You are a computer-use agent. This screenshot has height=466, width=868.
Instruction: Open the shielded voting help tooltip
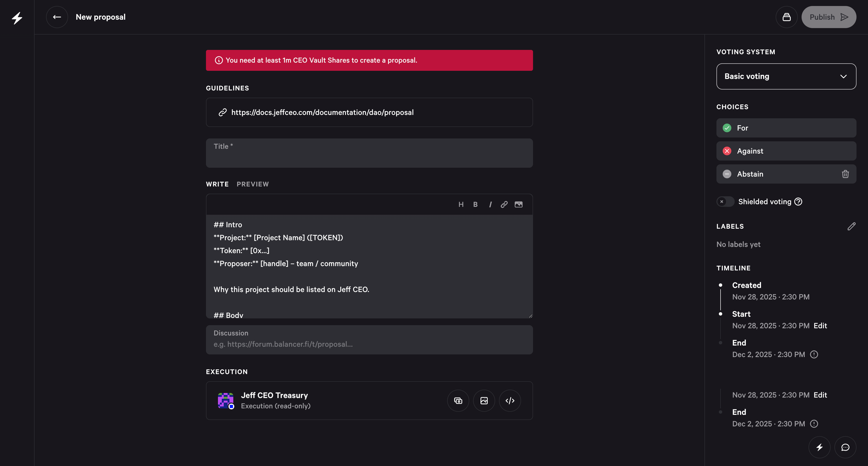[798, 201]
